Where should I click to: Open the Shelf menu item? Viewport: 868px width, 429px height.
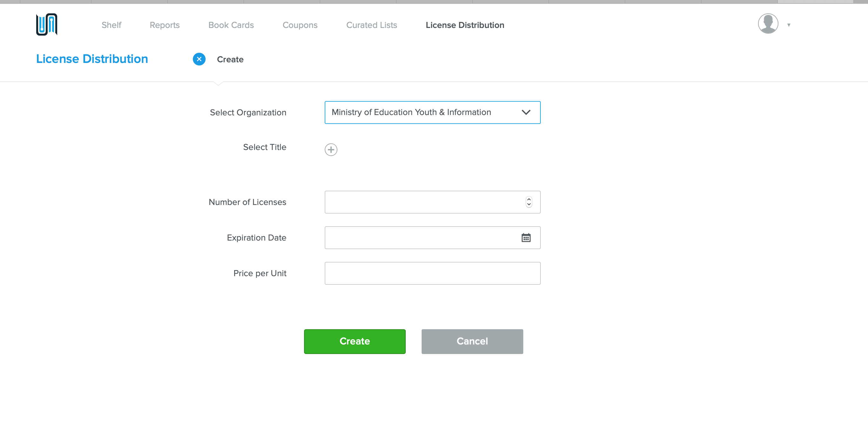[112, 25]
